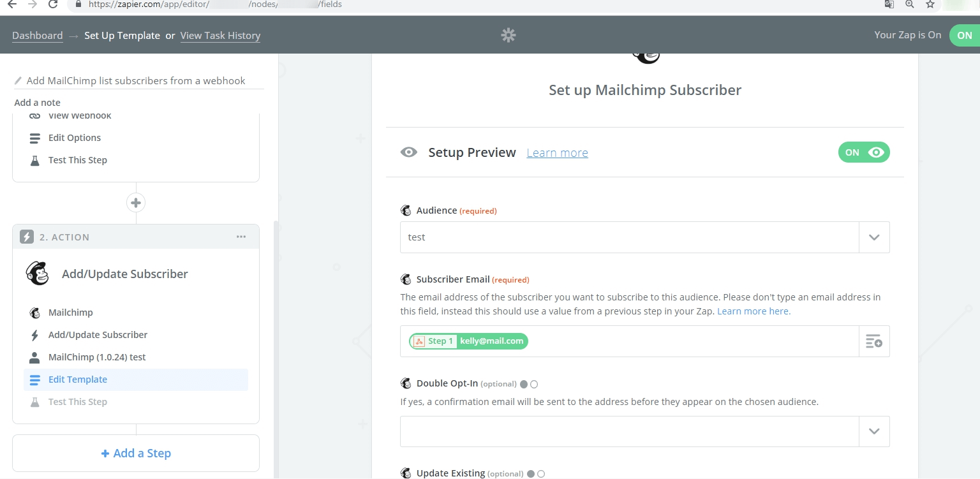
Task: Open View Task History link
Action: click(x=220, y=36)
